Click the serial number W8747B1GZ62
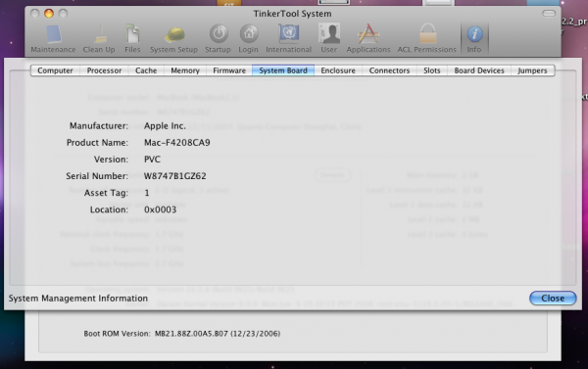The height and width of the screenshot is (369, 588). (175, 176)
